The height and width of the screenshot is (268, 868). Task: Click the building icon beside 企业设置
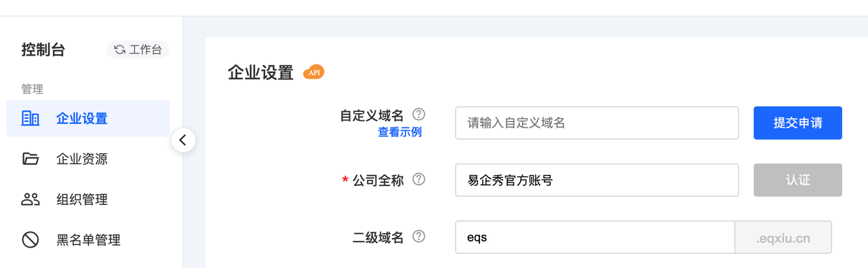[x=31, y=118]
